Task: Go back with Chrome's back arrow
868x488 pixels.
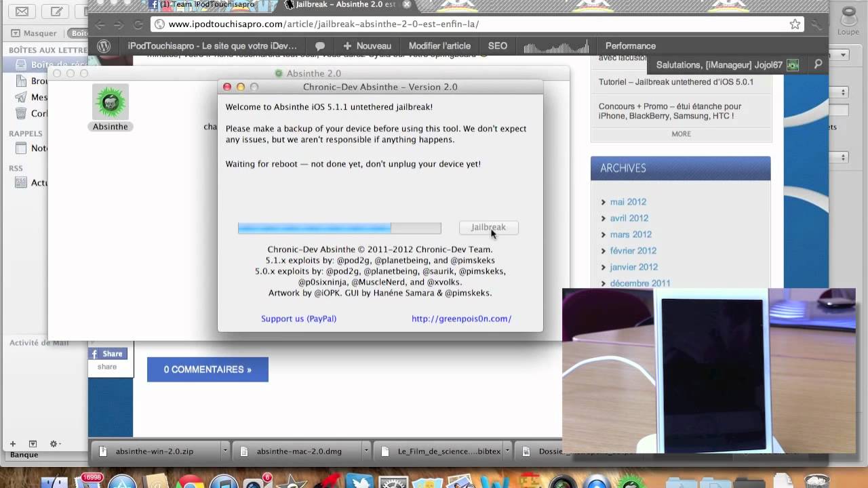Action: pos(100,24)
